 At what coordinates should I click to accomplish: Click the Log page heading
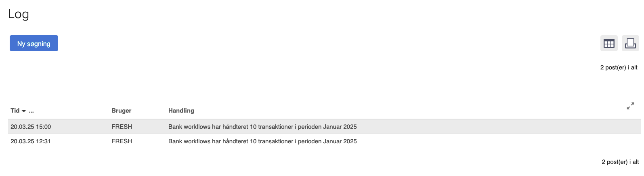(19, 15)
